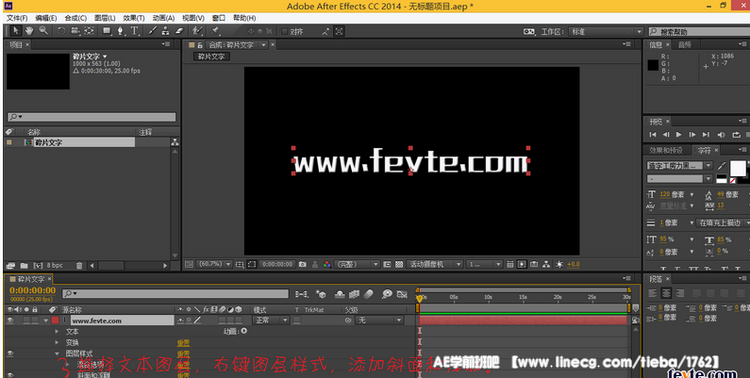Jump to first frame in Preview
This screenshot has width=750, height=378.
653,134
